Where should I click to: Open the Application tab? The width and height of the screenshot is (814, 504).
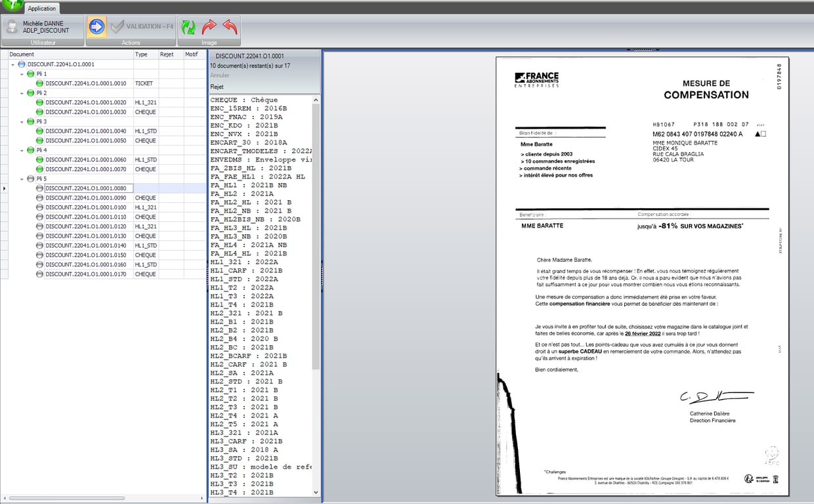pyautogui.click(x=42, y=9)
